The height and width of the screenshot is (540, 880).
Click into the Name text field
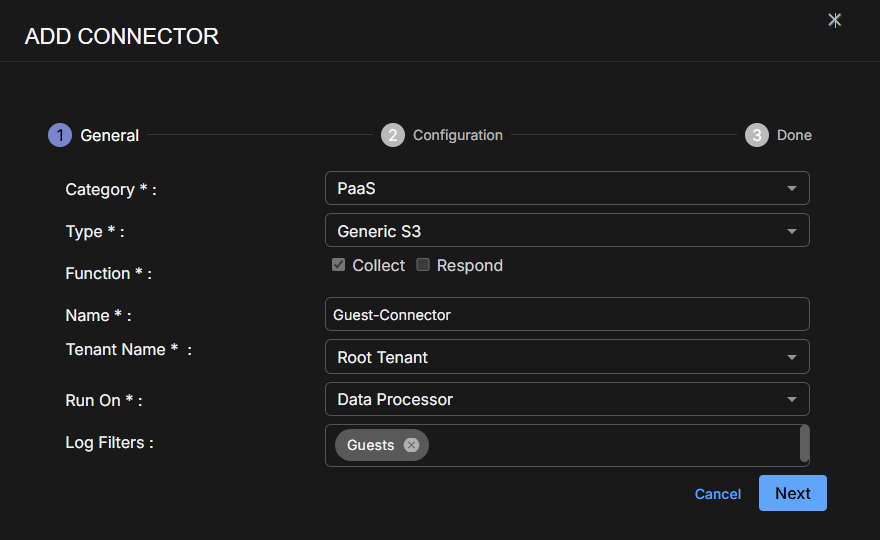point(566,314)
